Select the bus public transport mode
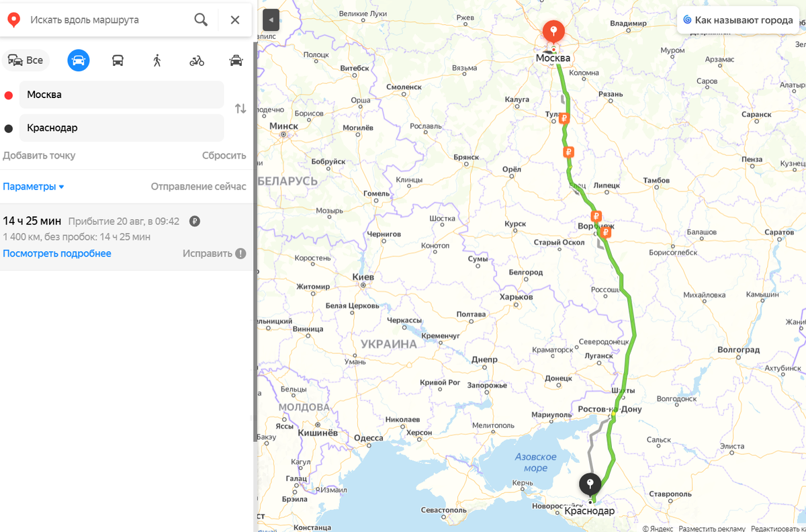 pos(118,60)
